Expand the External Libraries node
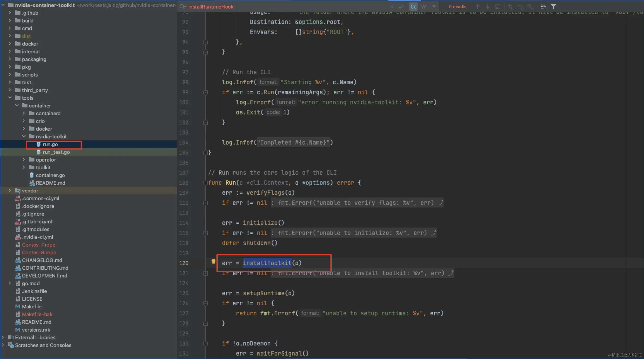This screenshot has width=644, height=359. [3, 337]
